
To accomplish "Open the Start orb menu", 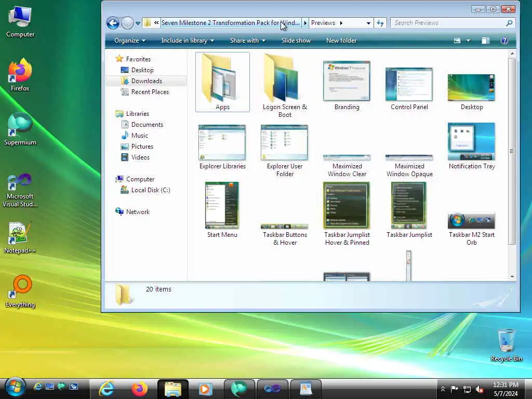I will click(x=15, y=387).
